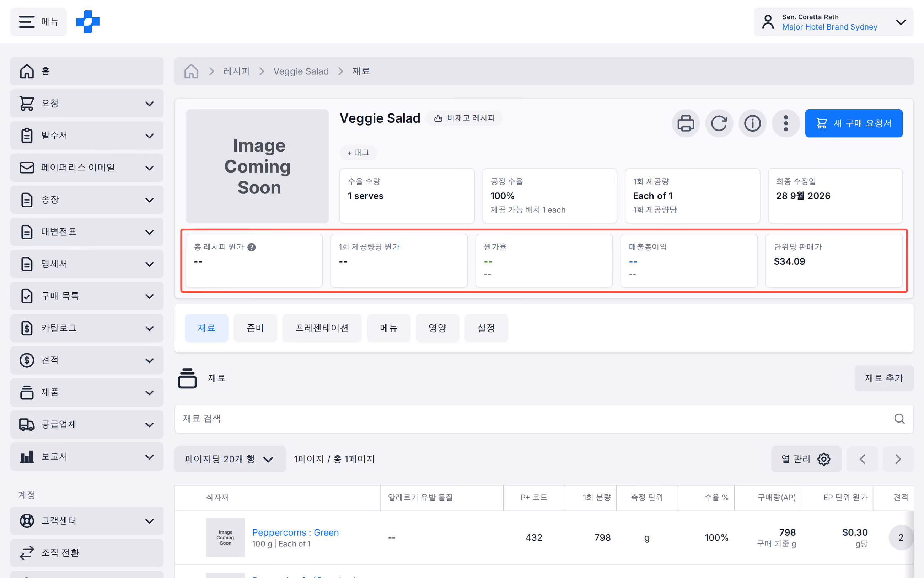Click the 새 구매 요청서 button
The width and height of the screenshot is (924, 578).
854,123
